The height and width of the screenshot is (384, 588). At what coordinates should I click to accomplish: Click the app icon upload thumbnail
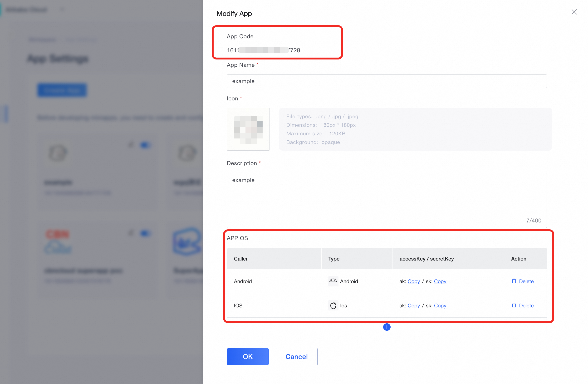(248, 129)
